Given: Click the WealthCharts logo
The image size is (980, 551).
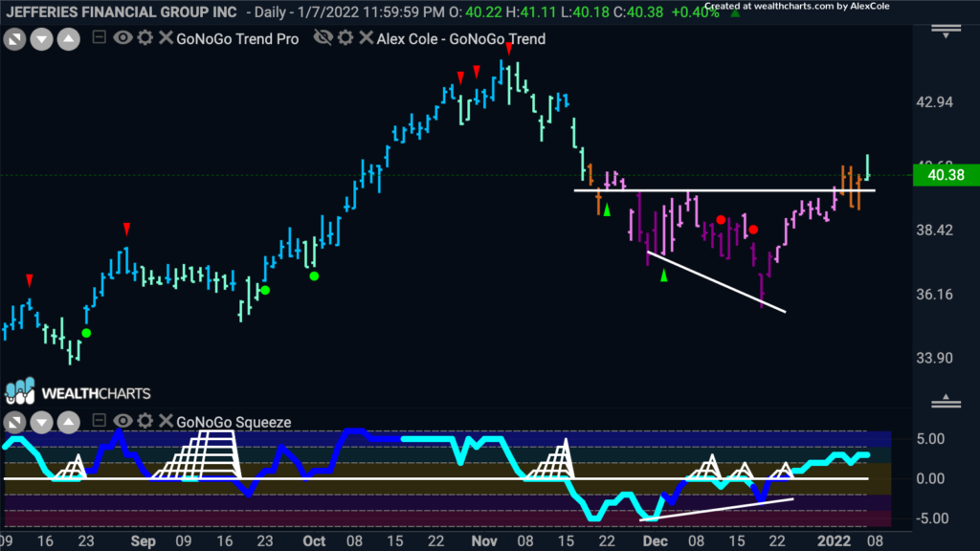Looking at the screenshot, I should tap(78, 392).
